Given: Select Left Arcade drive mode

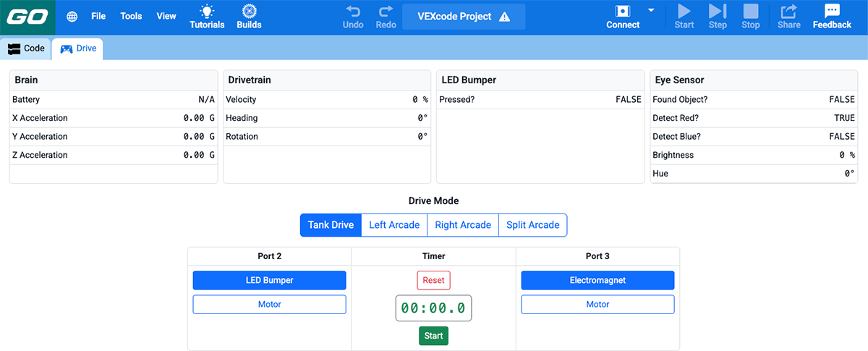Looking at the screenshot, I should pos(394,225).
